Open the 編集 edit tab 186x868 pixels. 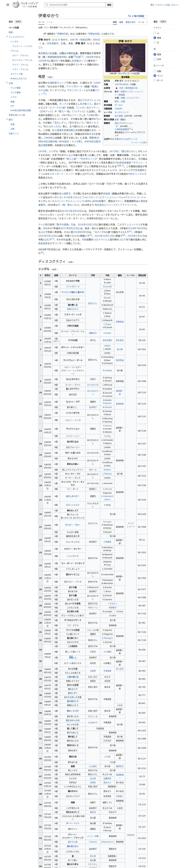(x=121, y=22)
